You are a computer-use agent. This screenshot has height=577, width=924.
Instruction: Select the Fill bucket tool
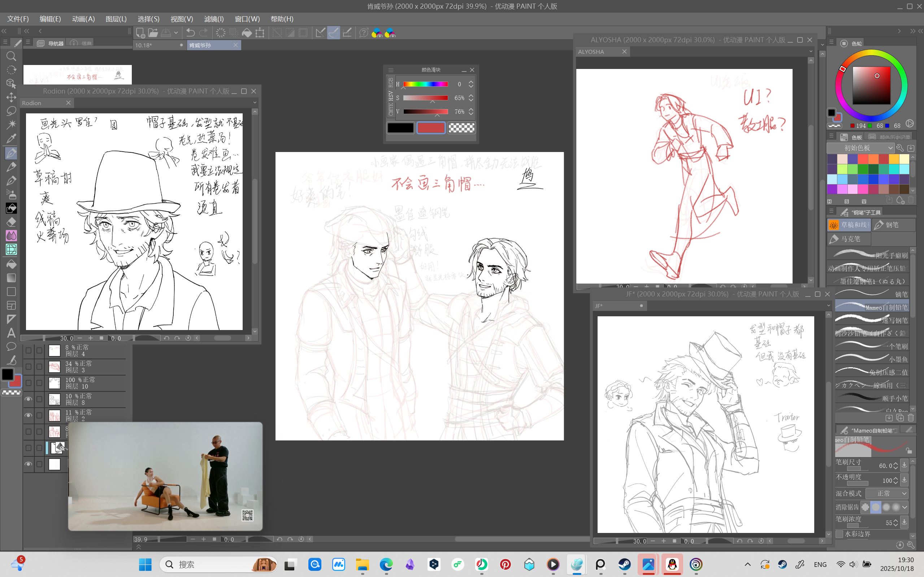pyautogui.click(x=11, y=264)
